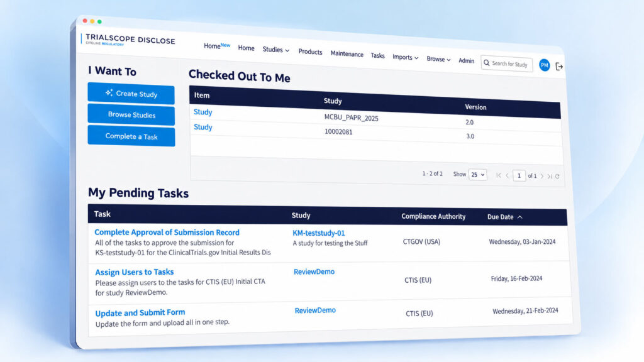Click the Task column header
The width and height of the screenshot is (644, 362).
pos(103,214)
